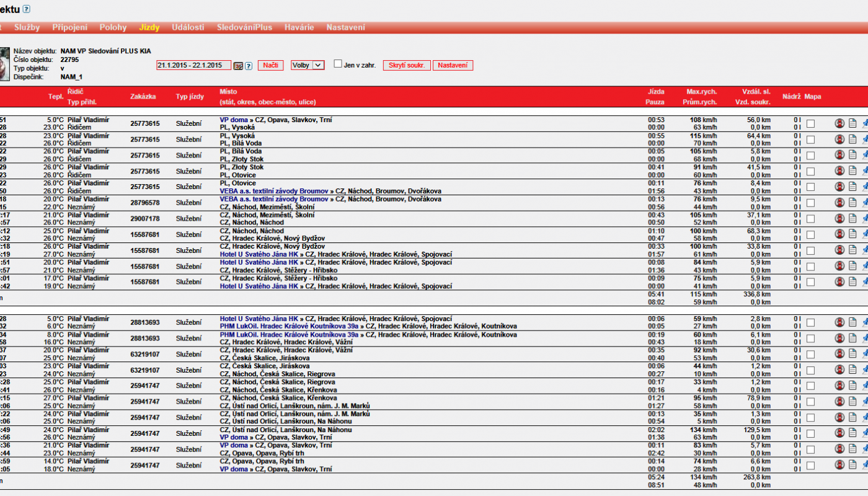Select the Připojení tab

[x=69, y=27]
